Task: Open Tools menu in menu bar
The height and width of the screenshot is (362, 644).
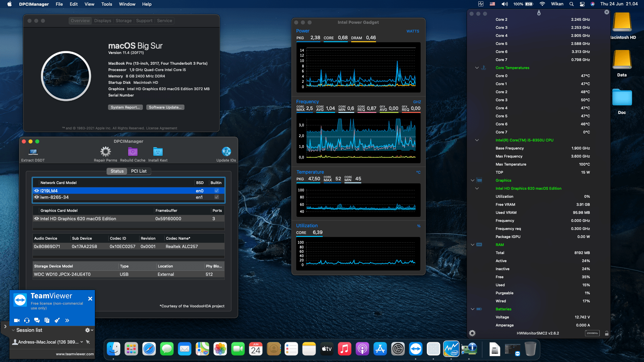Action: pos(107,4)
